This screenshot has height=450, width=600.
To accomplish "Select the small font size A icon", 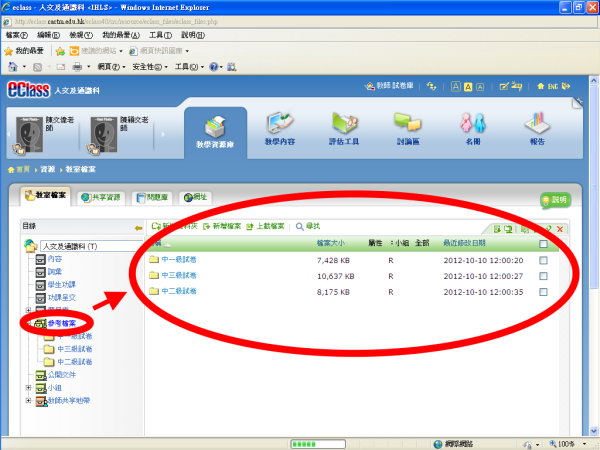I will click(480, 87).
